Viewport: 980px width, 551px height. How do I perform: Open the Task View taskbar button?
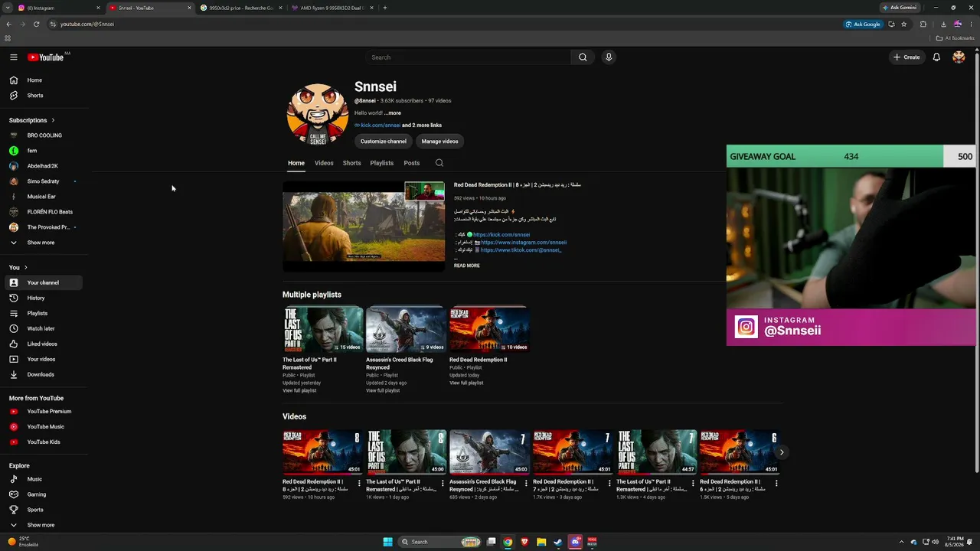(x=491, y=542)
